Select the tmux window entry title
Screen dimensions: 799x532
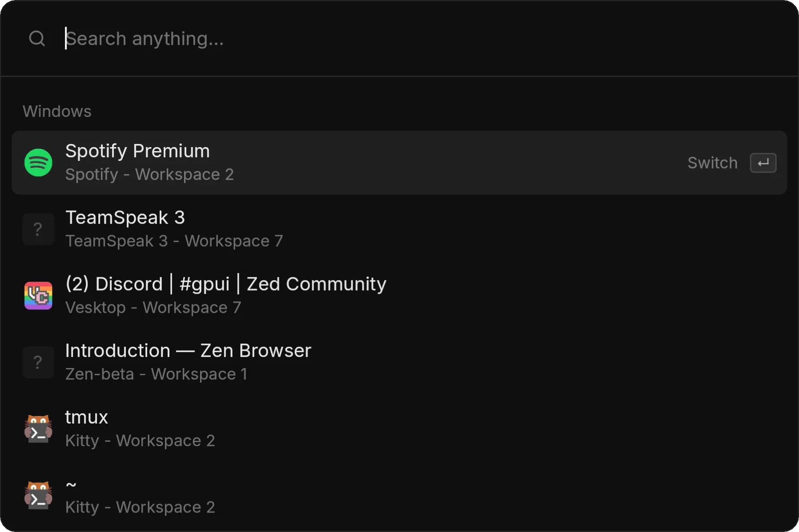87,417
